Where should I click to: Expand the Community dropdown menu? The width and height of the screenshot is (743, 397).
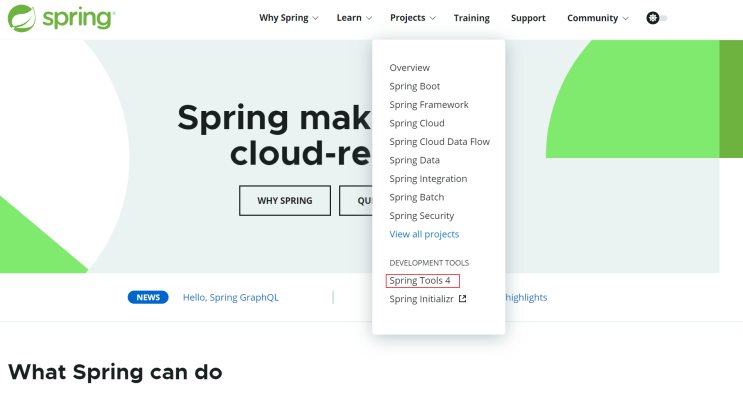coord(598,18)
